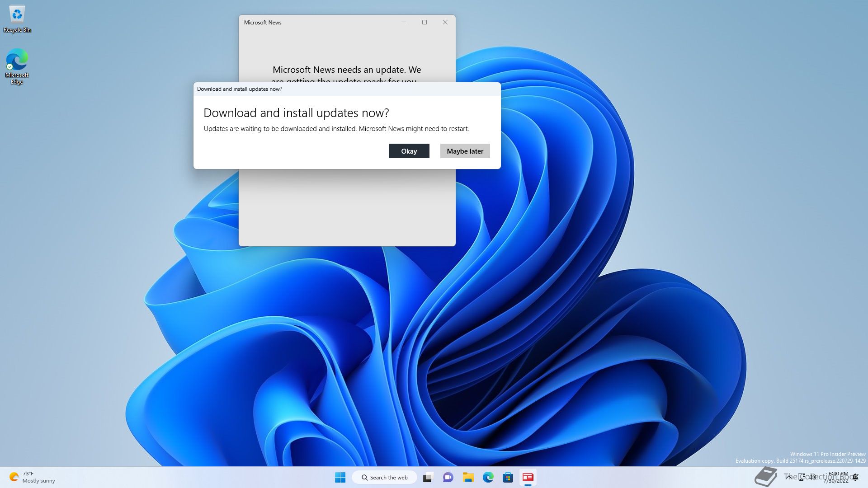
Task: Open Task View from the taskbar
Action: click(428, 477)
